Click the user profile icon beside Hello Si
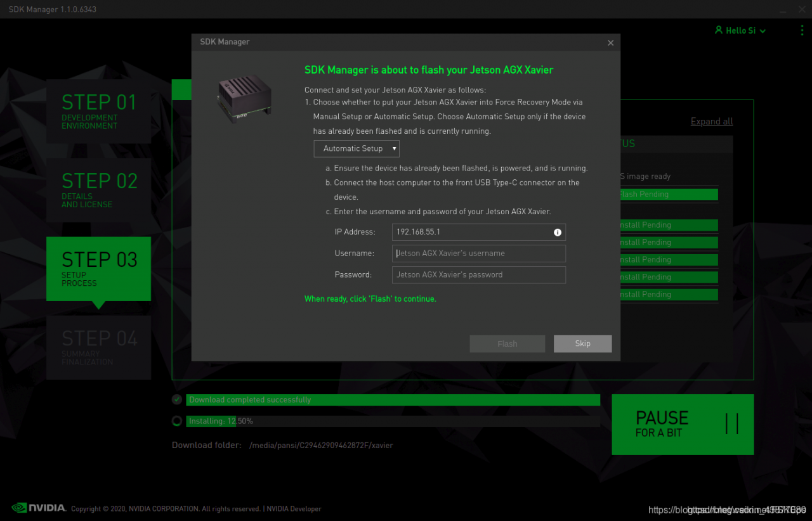Image resolution: width=812 pixels, height=521 pixels. pyautogui.click(x=719, y=30)
